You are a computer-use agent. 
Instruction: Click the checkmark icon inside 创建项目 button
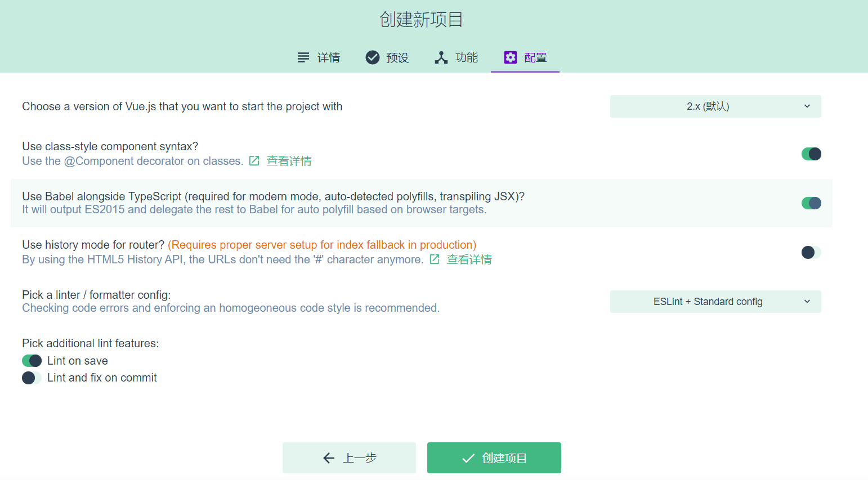coord(468,457)
